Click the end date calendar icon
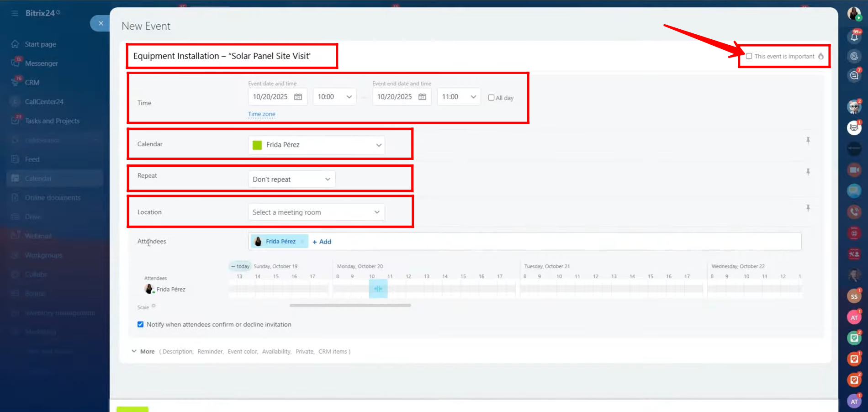868x412 pixels. [x=422, y=97]
